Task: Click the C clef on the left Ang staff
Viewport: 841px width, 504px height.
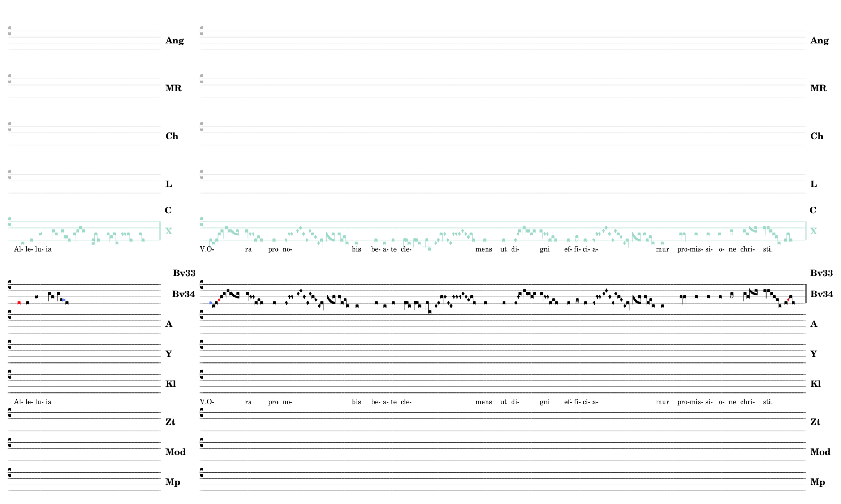Action: coord(9,31)
